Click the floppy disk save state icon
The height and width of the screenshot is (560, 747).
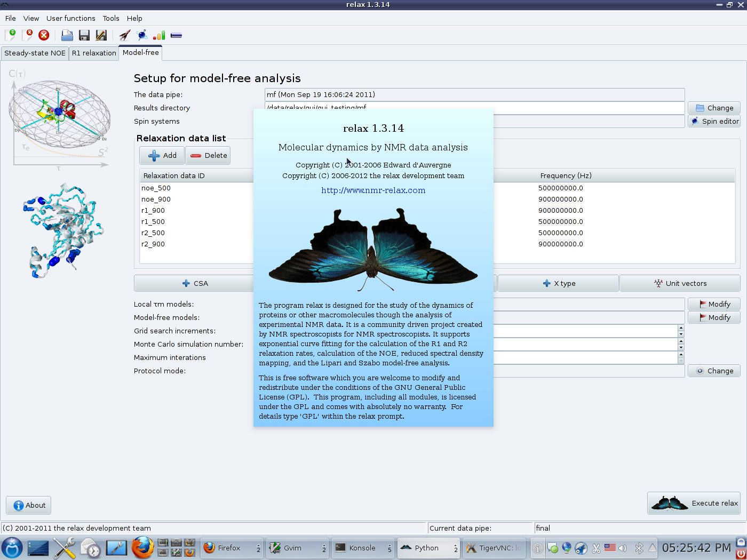pyautogui.click(x=84, y=35)
